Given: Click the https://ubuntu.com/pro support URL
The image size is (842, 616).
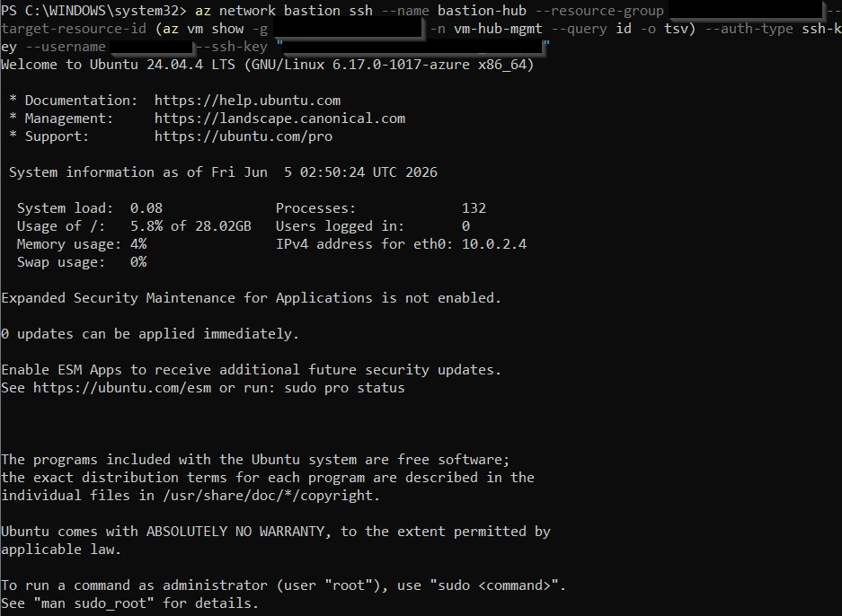Looking at the screenshot, I should 243,136.
